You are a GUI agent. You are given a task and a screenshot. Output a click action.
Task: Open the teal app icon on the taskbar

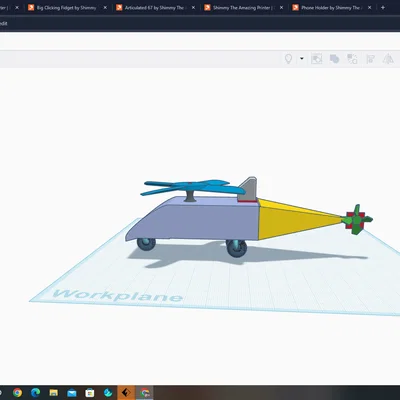click(x=108, y=393)
